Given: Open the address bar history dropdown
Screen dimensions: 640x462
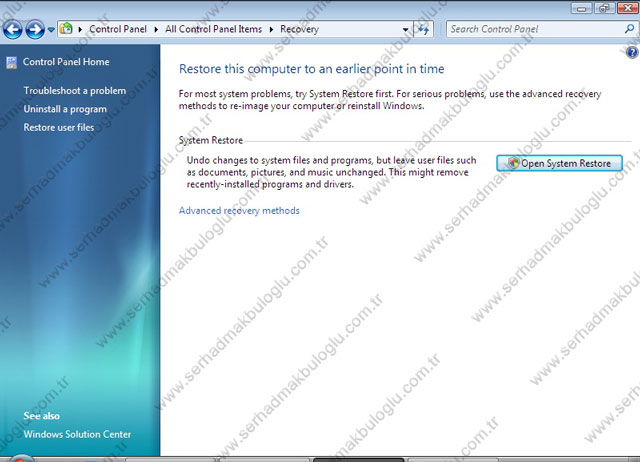Looking at the screenshot, I should point(405,29).
